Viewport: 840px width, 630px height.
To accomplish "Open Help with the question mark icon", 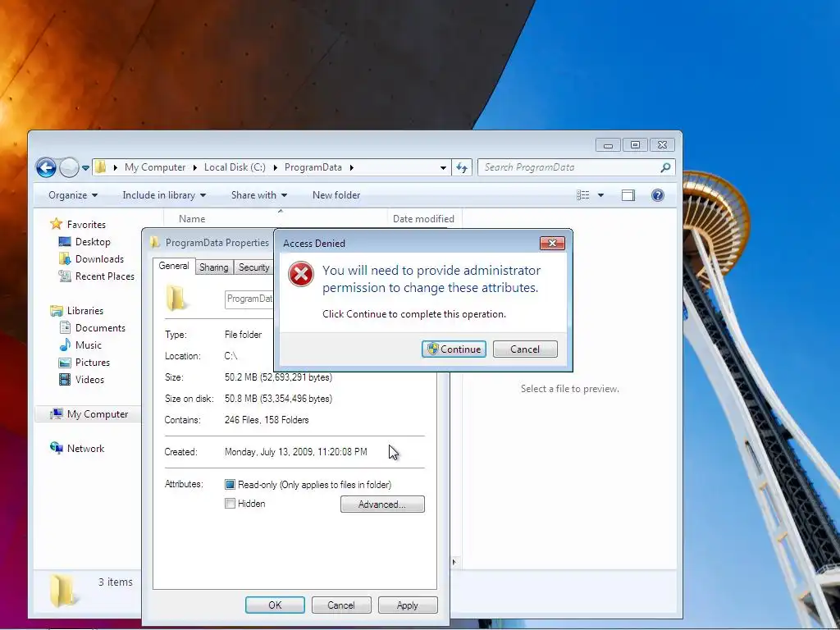I will point(658,195).
